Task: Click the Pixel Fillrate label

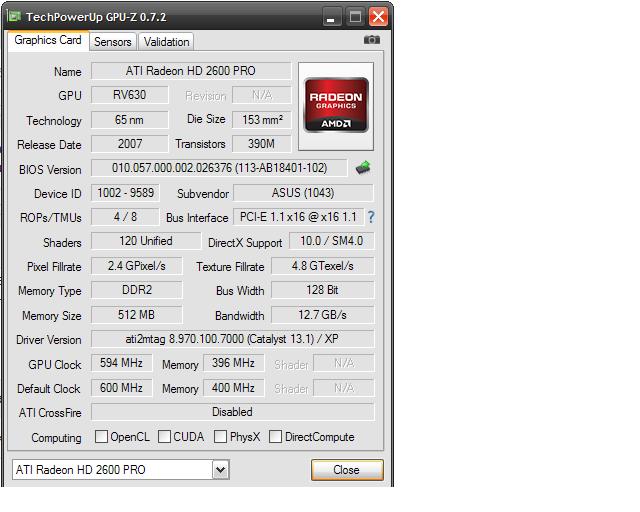Action: (54, 267)
